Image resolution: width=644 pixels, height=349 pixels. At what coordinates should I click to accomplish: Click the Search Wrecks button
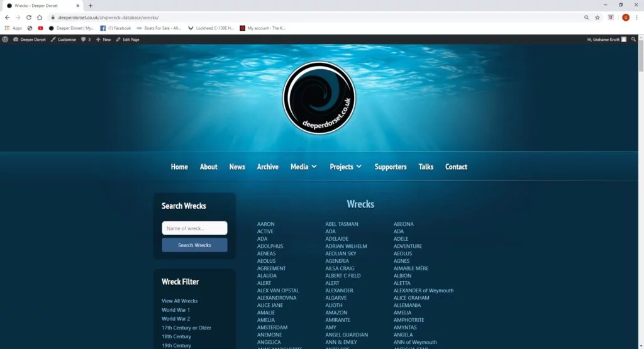click(194, 245)
